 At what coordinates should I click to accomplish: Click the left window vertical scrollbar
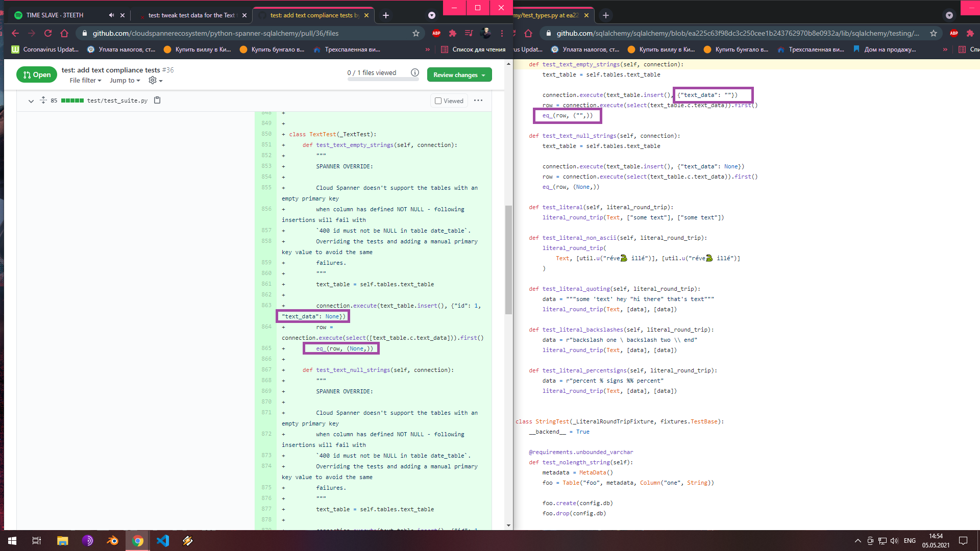pyautogui.click(x=508, y=260)
